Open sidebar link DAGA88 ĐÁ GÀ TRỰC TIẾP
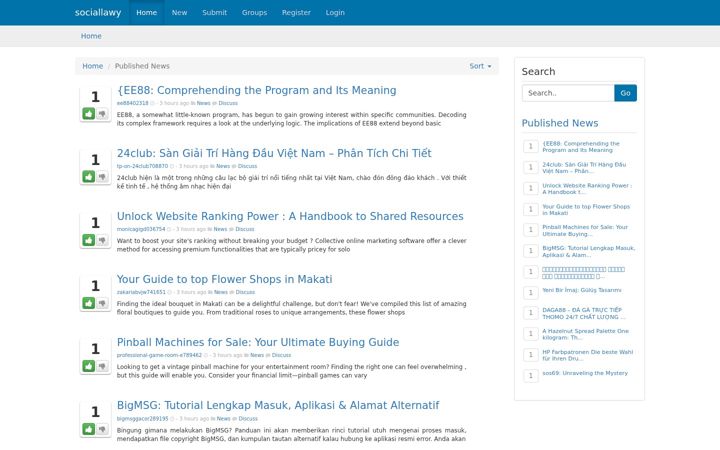The width and height of the screenshot is (720, 450). point(583,314)
